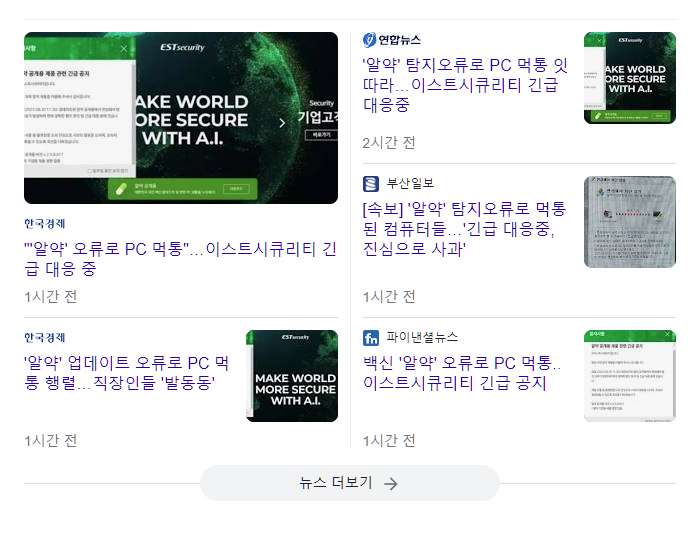
Task: Click '1시간 전' under the 파이낸셜뉴스 article
Action: point(389,441)
